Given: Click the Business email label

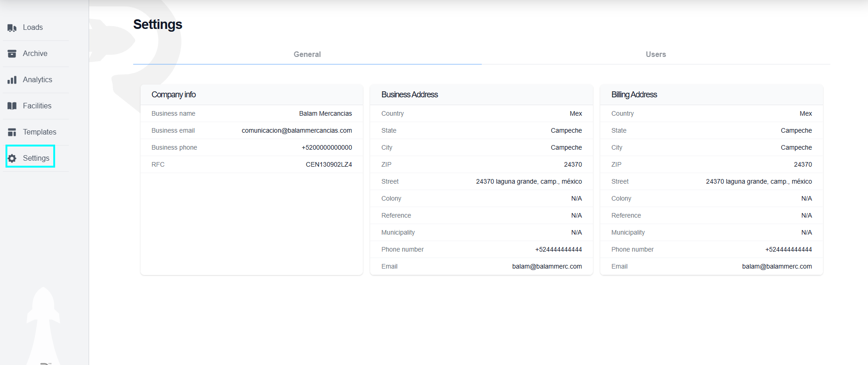Looking at the screenshot, I should 173,130.
